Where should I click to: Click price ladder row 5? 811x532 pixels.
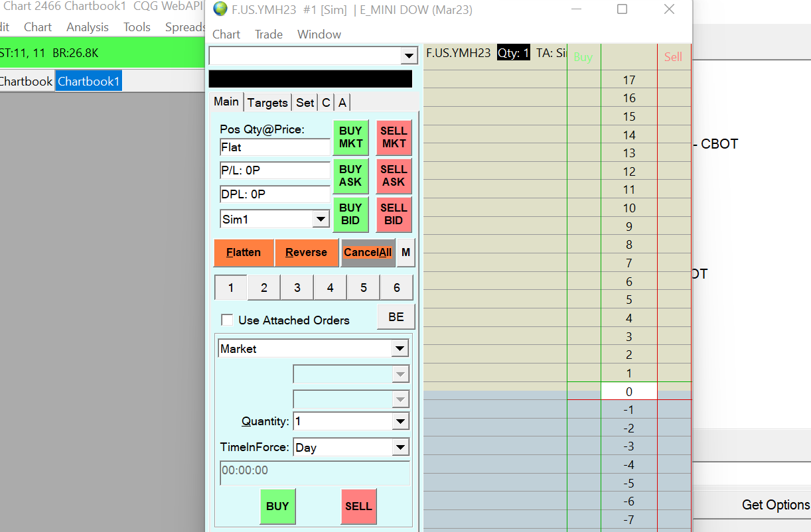[x=629, y=300]
